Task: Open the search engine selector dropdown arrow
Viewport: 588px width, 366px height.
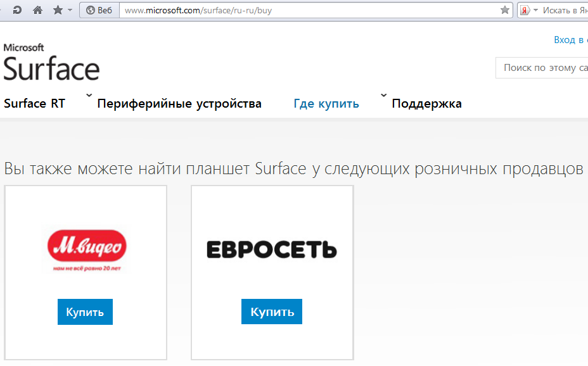Action: 535,10
